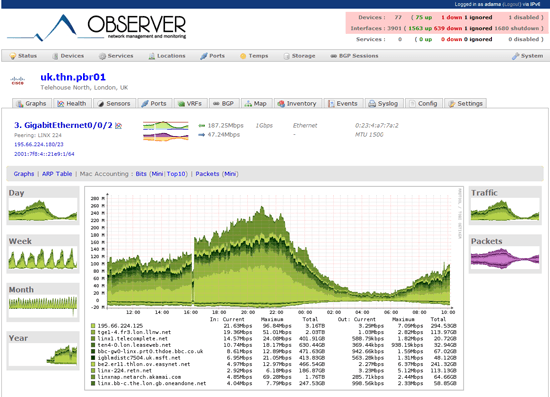Click the interface mini traffic graph
The height and width of the screenshot is (397, 550).
click(166, 131)
